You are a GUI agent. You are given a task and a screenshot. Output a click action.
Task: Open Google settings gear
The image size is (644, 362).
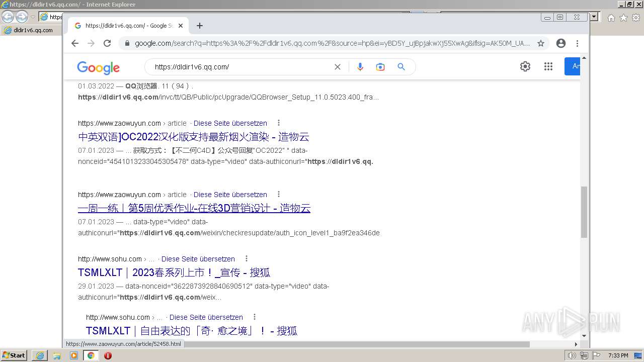pos(525,66)
